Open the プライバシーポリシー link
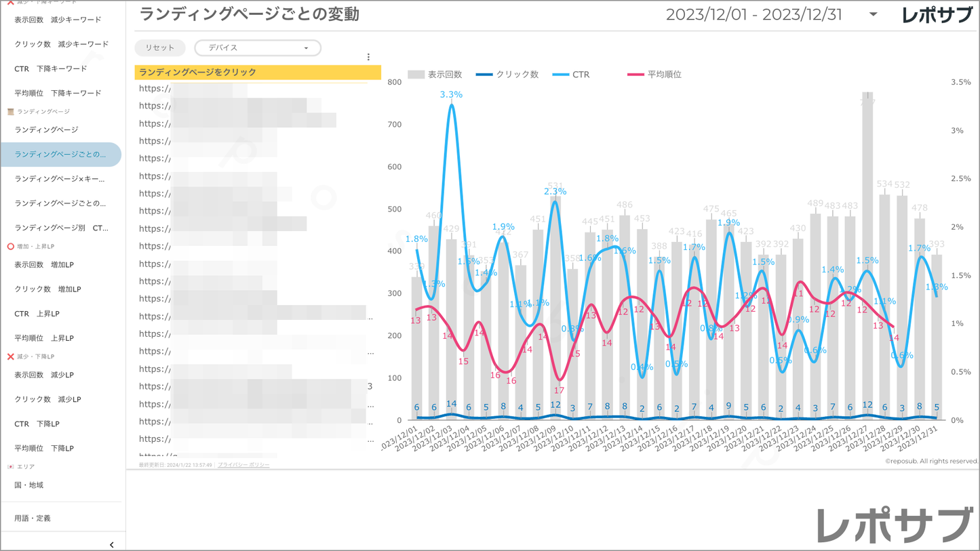Screen dimensions: 980x551 [x=243, y=465]
